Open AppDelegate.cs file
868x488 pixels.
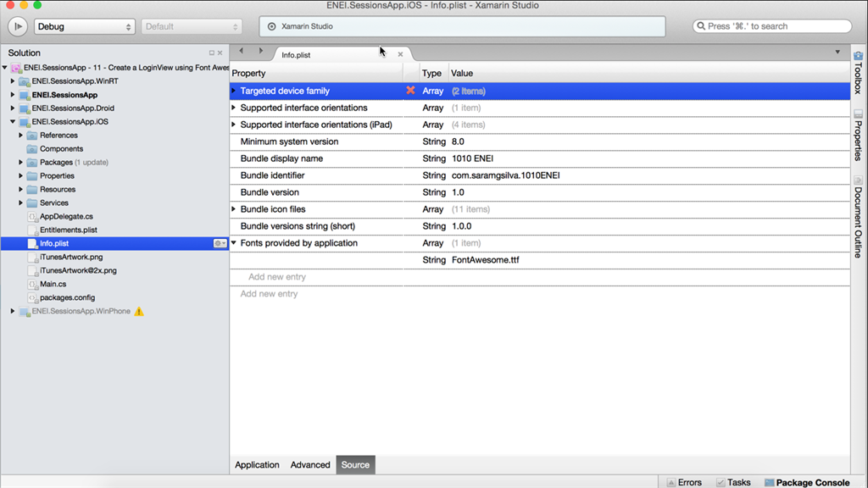click(66, 216)
